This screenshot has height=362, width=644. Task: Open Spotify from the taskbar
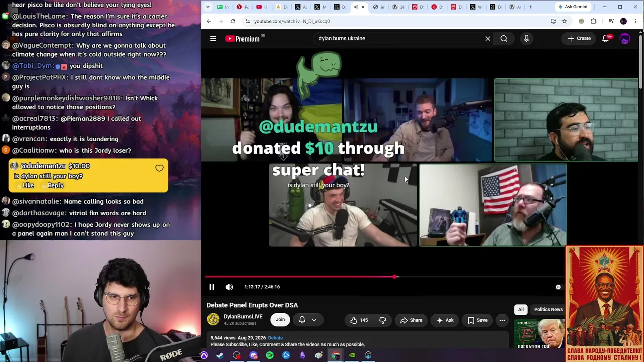[x=270, y=355]
